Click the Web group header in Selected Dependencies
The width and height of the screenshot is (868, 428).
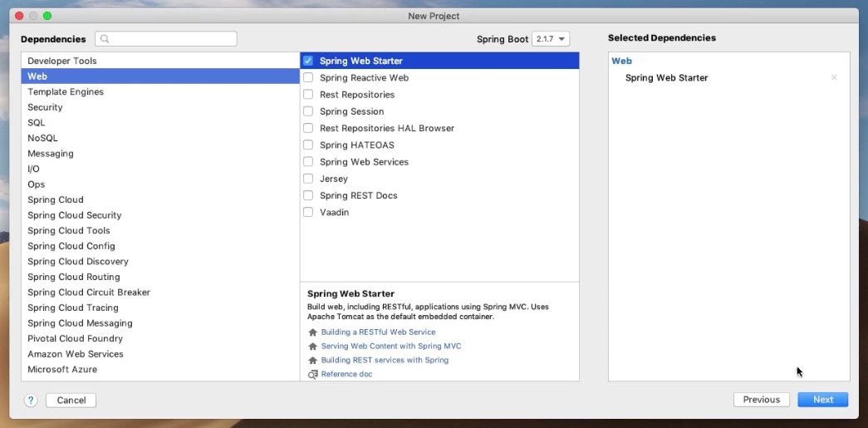click(x=621, y=61)
